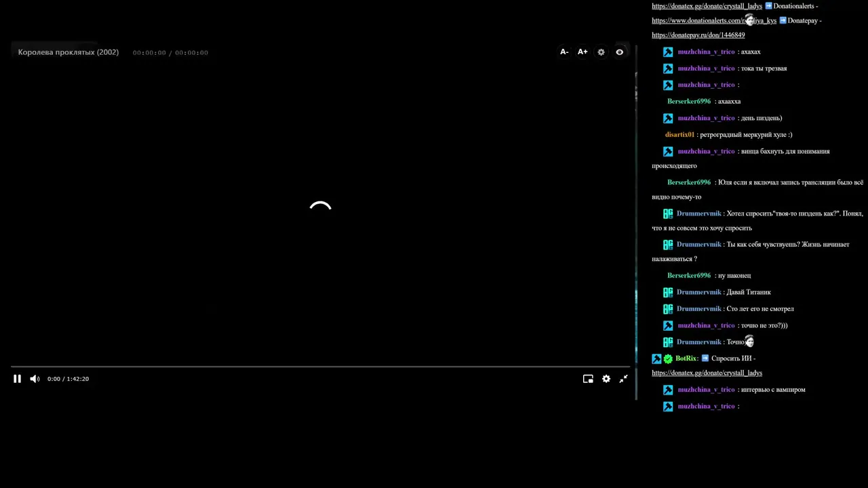Click the BotRix username
The width and height of the screenshot is (868, 488).
click(686, 358)
